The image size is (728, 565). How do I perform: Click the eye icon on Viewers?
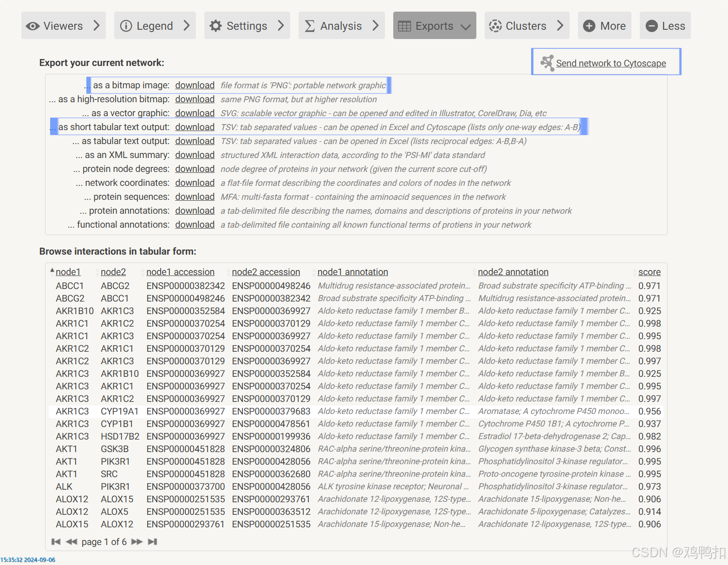tap(32, 26)
